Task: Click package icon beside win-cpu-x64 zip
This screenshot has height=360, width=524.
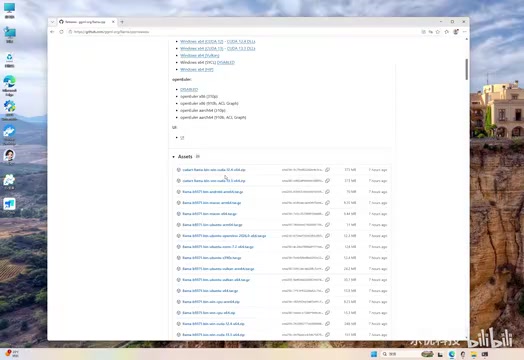Action: [x=179, y=313]
